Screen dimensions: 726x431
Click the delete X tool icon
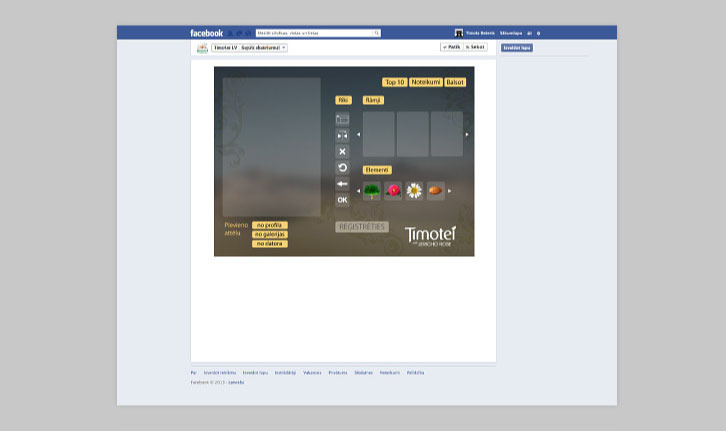(342, 151)
